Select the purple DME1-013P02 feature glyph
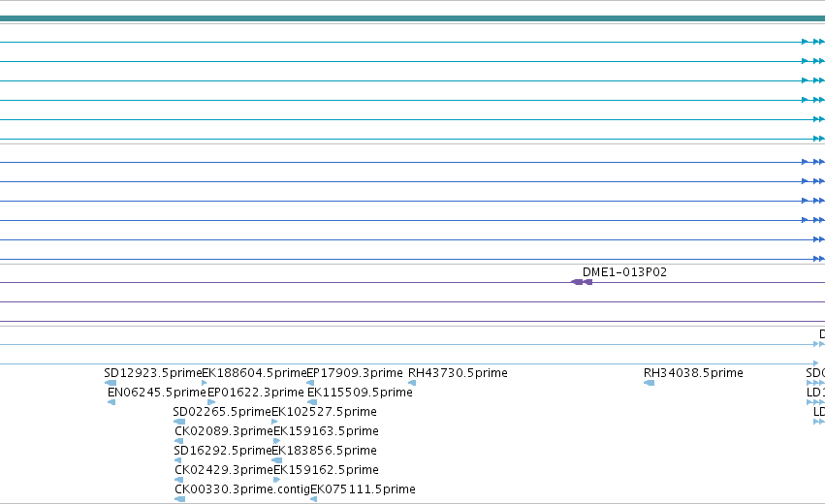Viewport: 825px width, 504px height. (582, 282)
